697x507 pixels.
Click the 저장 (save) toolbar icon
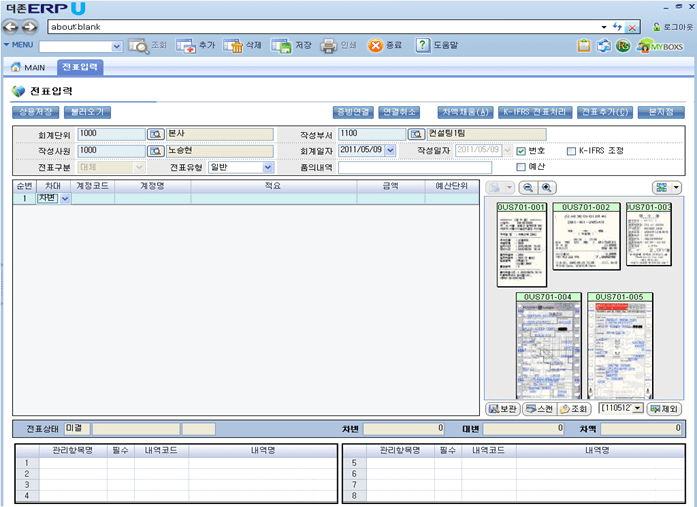[281, 46]
